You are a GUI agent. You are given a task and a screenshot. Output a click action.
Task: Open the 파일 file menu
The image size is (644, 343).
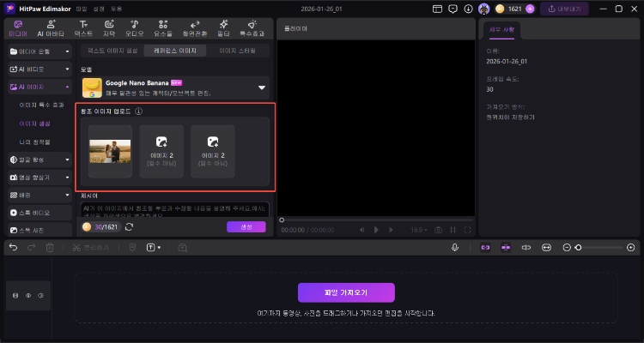coord(82,9)
